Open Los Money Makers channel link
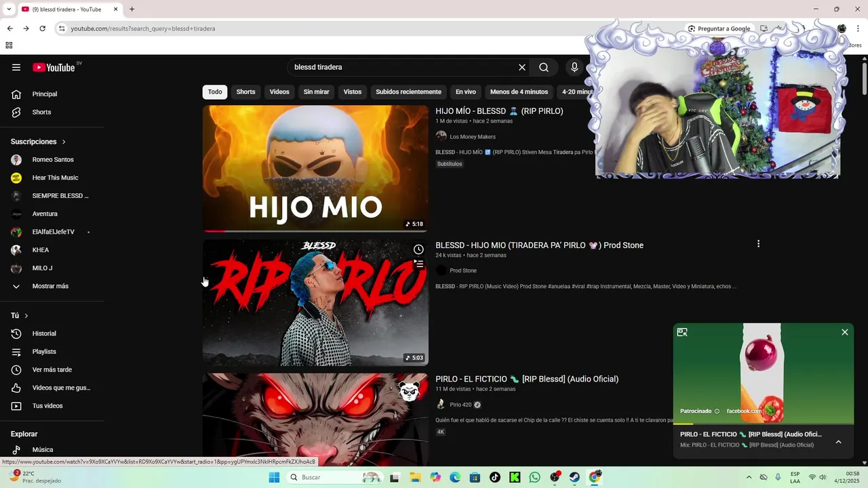 473,137
